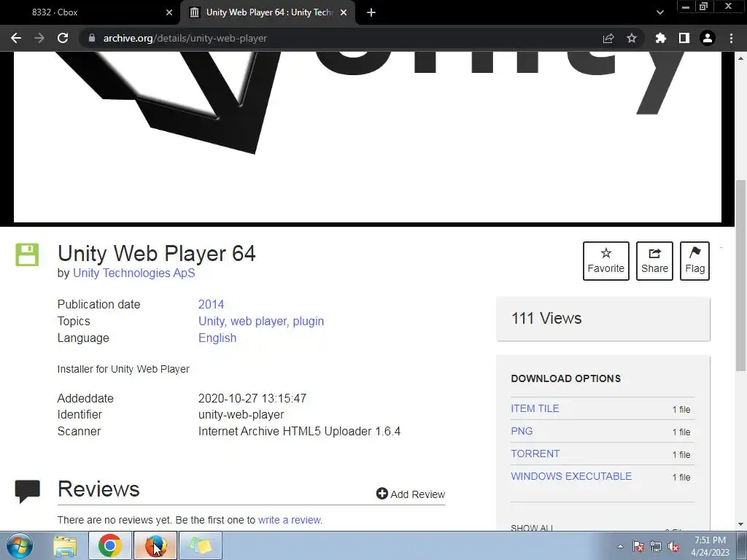This screenshot has width=747, height=560.
Task: Open the Chrome extensions puzzle icon
Action: [x=661, y=38]
